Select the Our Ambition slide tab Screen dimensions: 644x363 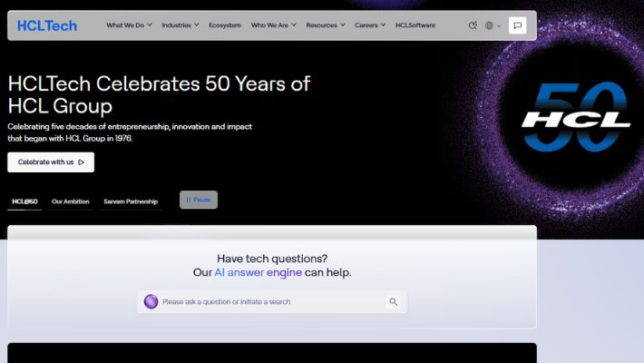click(70, 201)
